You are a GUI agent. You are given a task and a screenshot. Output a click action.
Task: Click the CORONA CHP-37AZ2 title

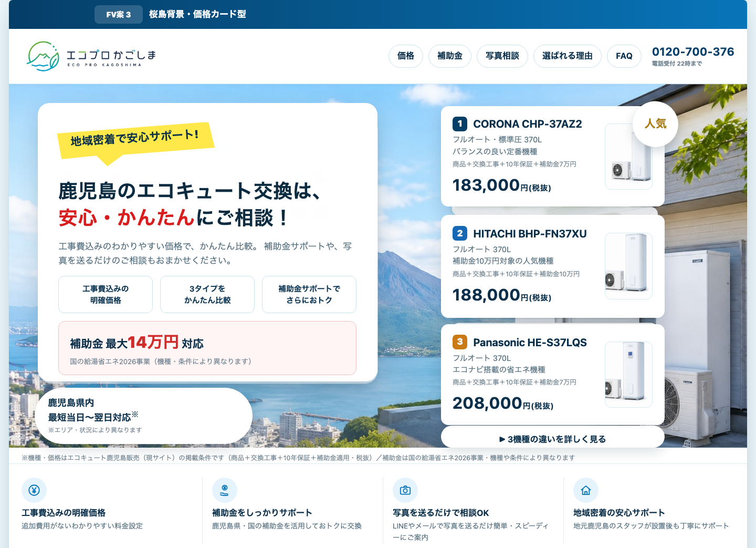pos(528,124)
